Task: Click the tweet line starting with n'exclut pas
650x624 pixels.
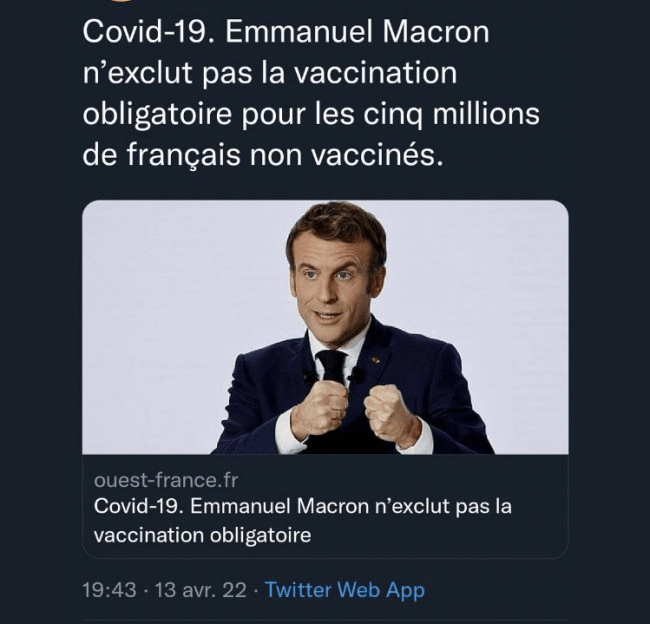Action: click(x=268, y=74)
